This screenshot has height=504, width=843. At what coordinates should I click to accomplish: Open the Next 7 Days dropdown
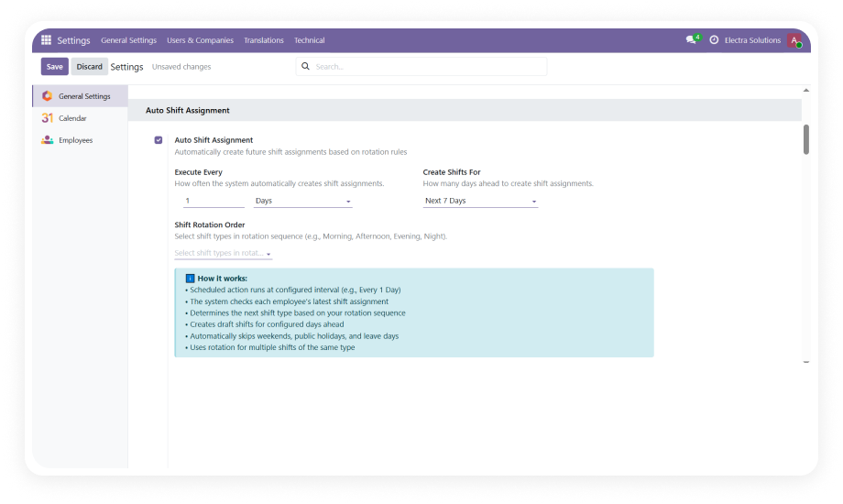pos(480,201)
